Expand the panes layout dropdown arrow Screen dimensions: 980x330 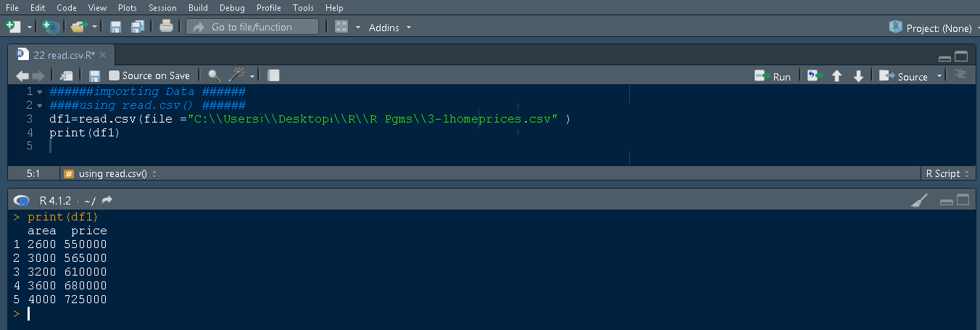[x=357, y=27]
